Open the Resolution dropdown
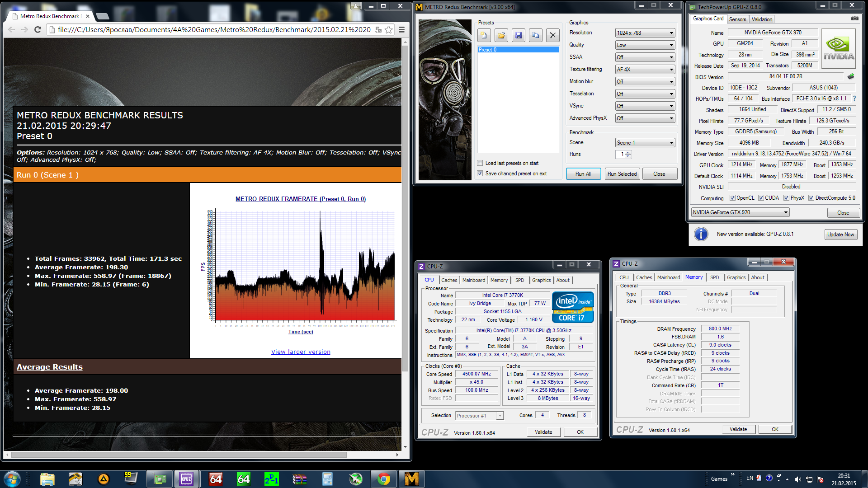868x488 pixels. (x=645, y=33)
